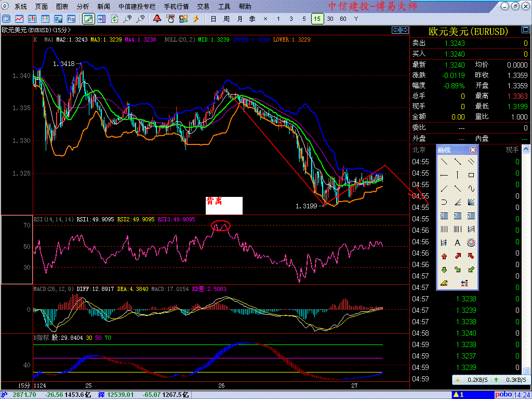The height and width of the screenshot is (399, 532).
Task: Open the 交易 menu
Action: coord(203,7)
